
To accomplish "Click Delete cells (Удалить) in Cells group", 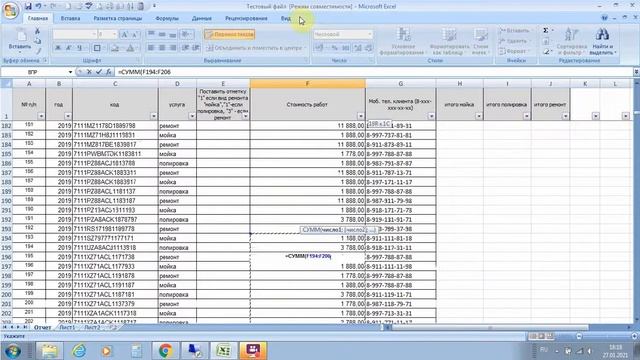I will 515,41.
